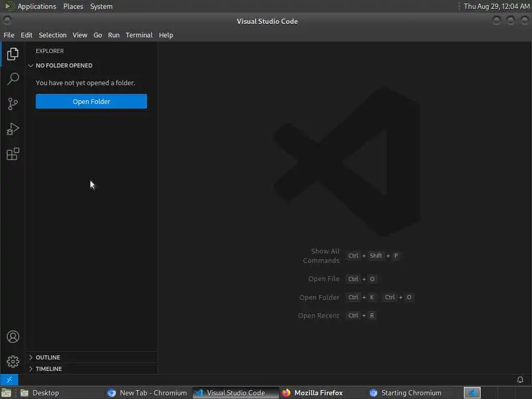Switch to New Tab - Chromium taskbar item
The image size is (532, 399).
[147, 393]
